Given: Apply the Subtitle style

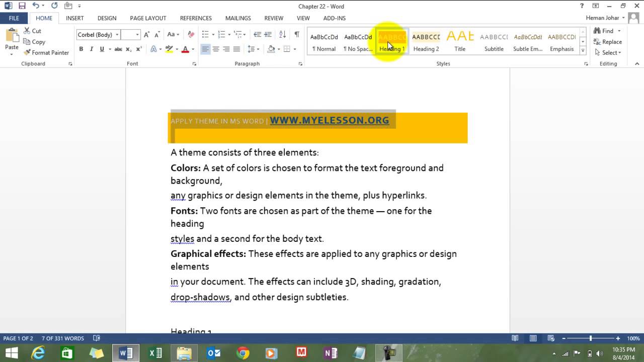Looking at the screenshot, I should 494,42.
